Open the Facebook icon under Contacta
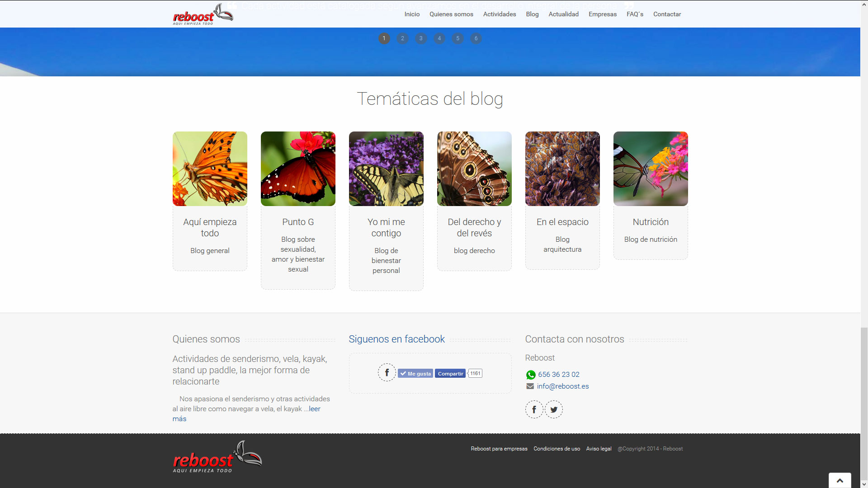868x488 pixels. 534,409
